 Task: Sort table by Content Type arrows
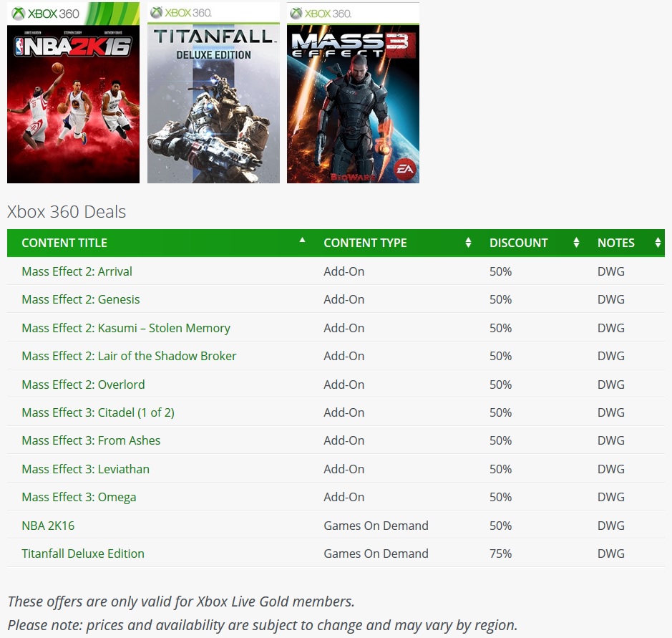pos(468,243)
